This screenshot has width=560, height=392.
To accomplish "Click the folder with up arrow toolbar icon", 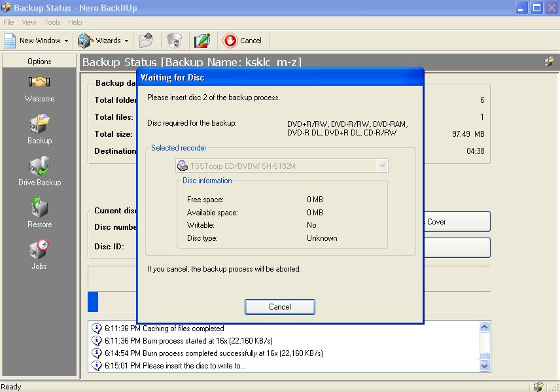I will [x=146, y=41].
